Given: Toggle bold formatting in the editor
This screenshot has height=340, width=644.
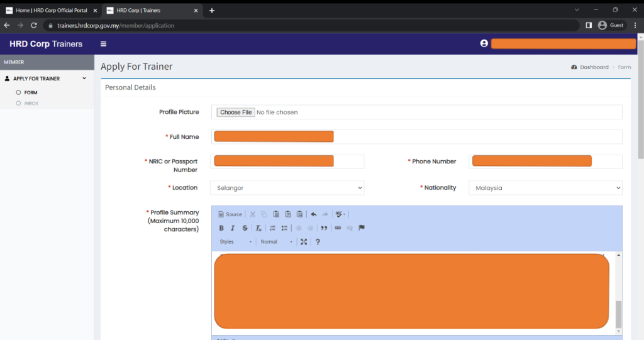Looking at the screenshot, I should coord(221,228).
